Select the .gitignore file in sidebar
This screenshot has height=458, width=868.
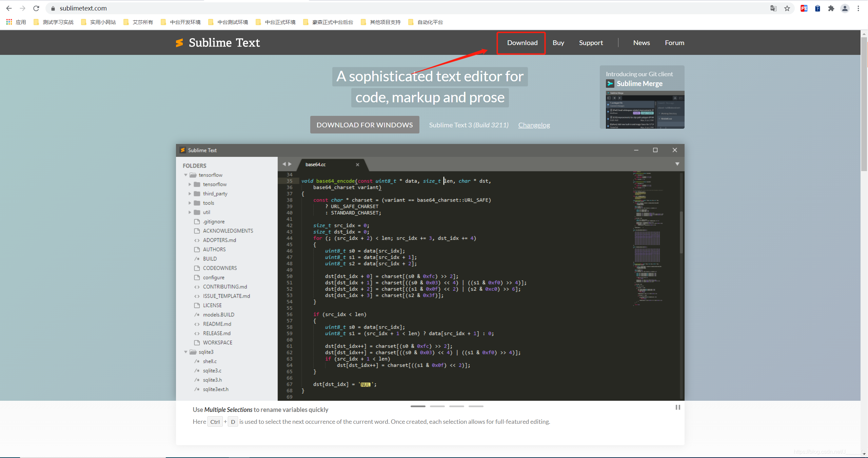pyautogui.click(x=214, y=222)
